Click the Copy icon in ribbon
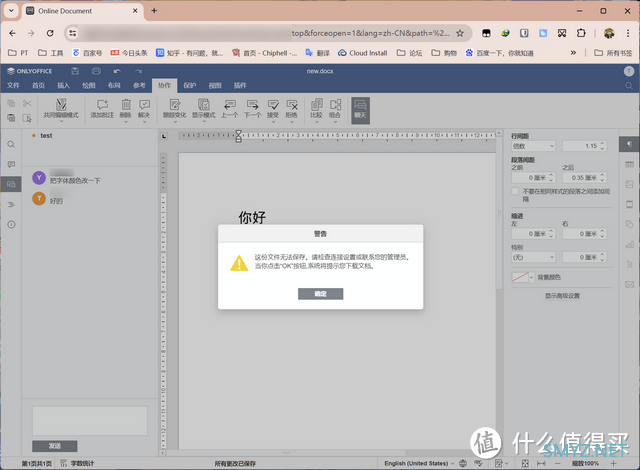The image size is (640, 470). click(11, 103)
